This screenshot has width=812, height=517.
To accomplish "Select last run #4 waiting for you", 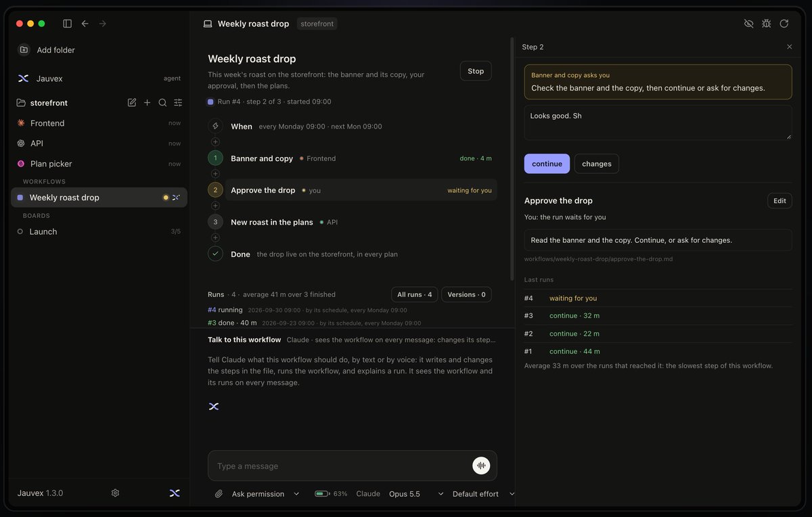I will click(x=658, y=298).
